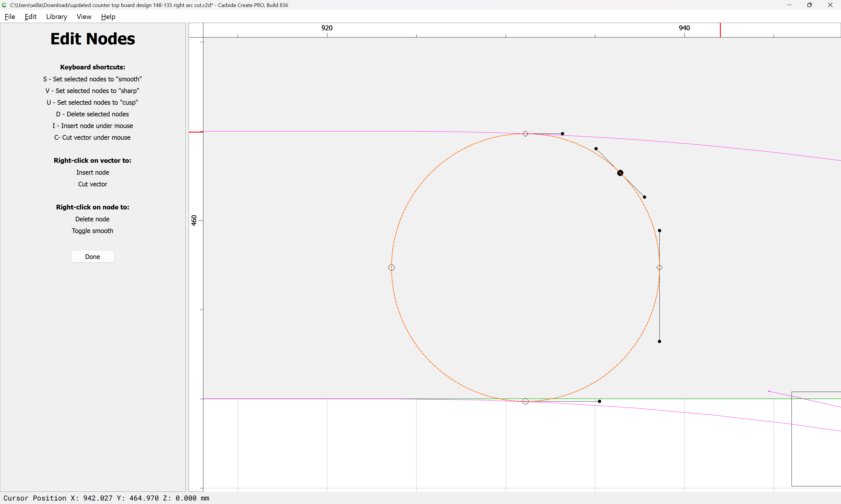Click the round node at the circle's bottom
The height and width of the screenshot is (504, 841).
tap(526, 401)
